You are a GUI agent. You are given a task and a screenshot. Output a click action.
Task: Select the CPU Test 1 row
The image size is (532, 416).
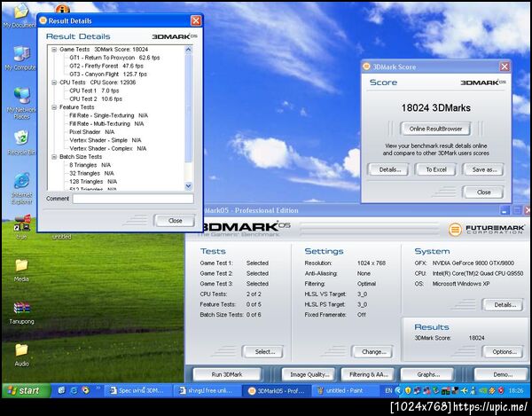[x=94, y=90]
